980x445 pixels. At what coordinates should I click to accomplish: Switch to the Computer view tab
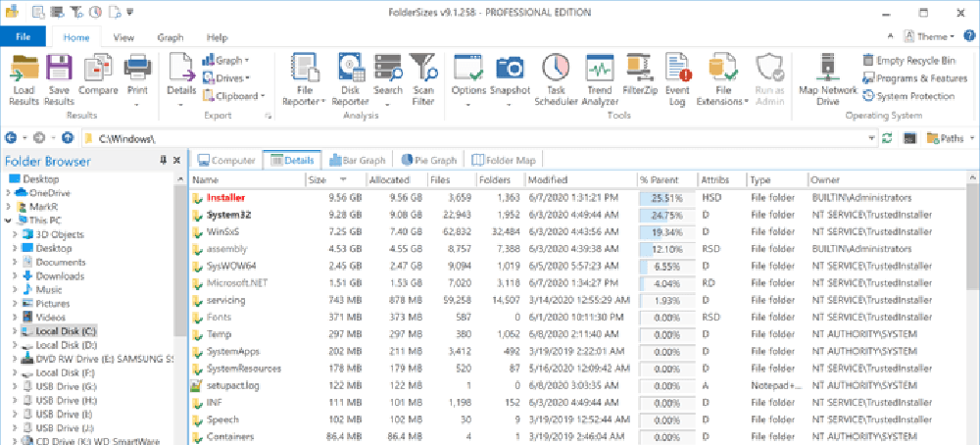[x=226, y=161]
